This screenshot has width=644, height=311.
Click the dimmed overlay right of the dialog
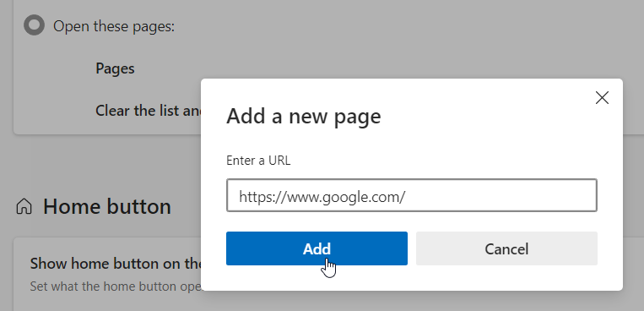pyautogui.click(x=633, y=185)
